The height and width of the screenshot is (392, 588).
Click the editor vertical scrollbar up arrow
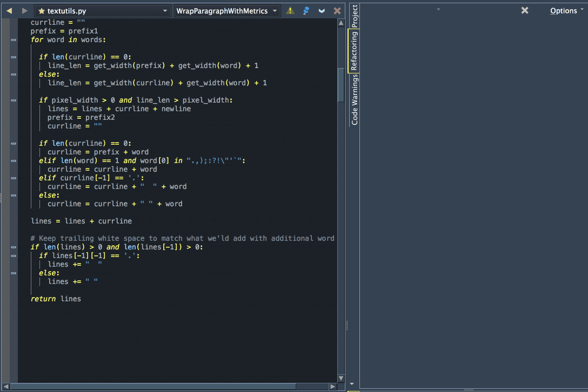(341, 23)
